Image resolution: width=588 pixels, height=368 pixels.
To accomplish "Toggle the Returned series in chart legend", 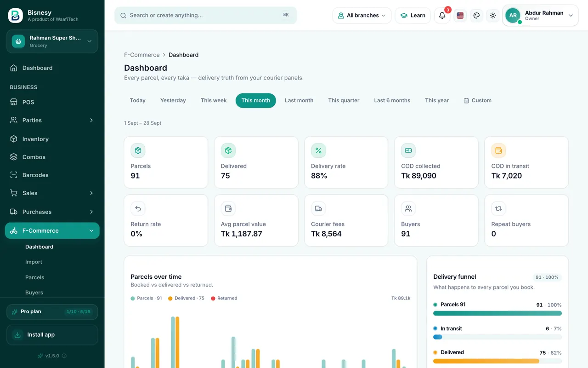I will click(x=224, y=298).
